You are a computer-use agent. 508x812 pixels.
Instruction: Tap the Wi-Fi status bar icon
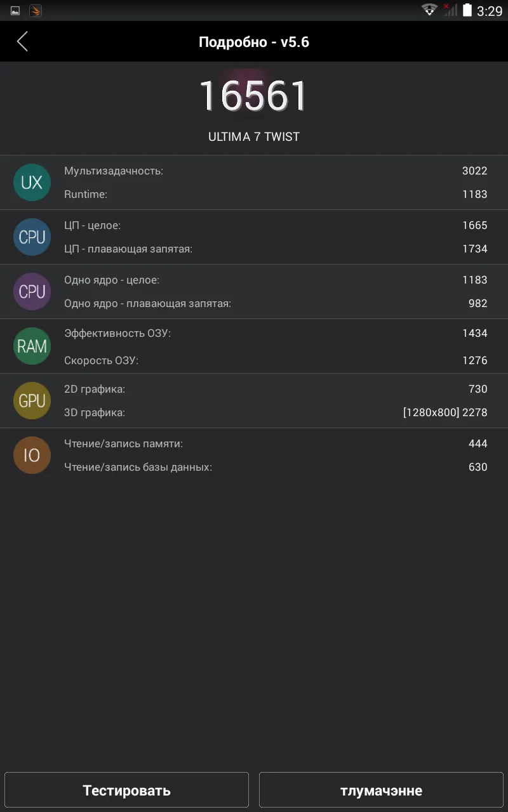click(430, 10)
